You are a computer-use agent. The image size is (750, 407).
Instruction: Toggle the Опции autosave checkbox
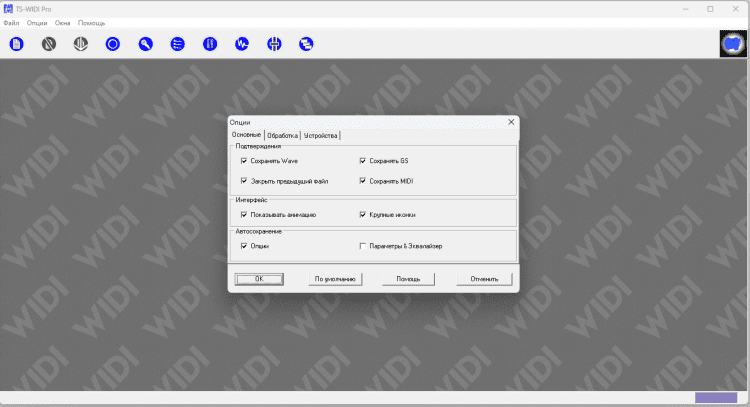244,246
